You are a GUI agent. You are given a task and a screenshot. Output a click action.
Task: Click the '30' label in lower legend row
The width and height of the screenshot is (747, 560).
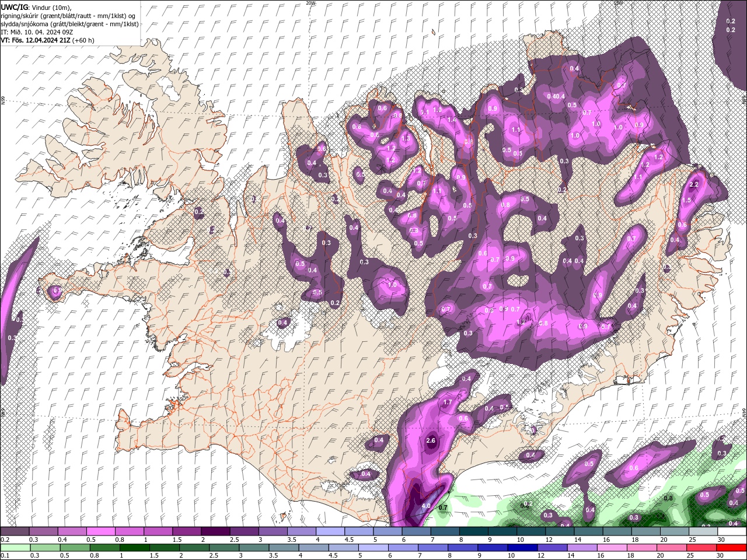721,556
